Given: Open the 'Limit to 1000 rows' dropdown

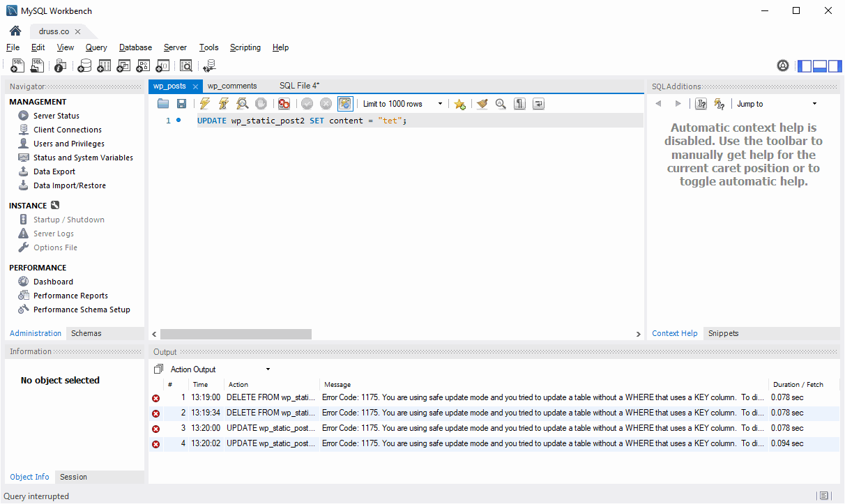Looking at the screenshot, I should pyautogui.click(x=440, y=103).
